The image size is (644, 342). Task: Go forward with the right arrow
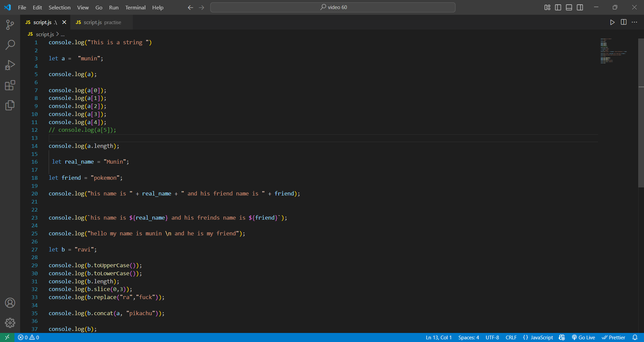coord(202,7)
